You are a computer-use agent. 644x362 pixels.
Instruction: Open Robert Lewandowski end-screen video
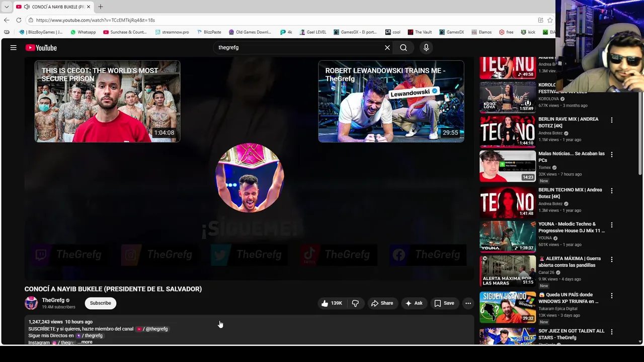pos(391,102)
